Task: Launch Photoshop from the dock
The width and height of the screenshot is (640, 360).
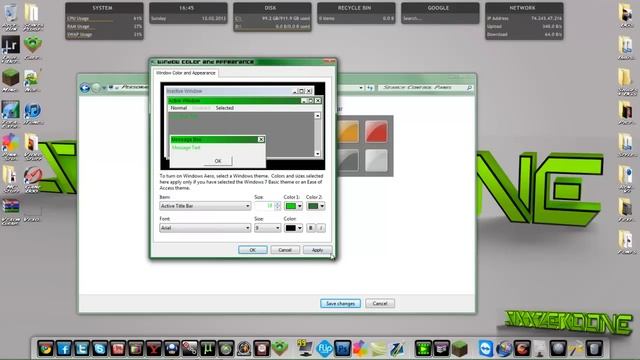Action: click(x=342, y=349)
